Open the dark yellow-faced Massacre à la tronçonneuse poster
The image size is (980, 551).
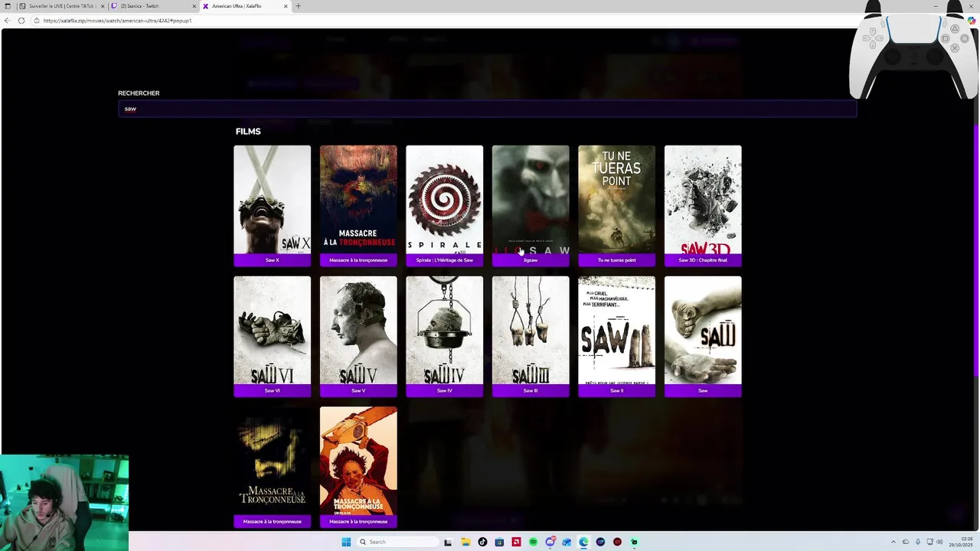tap(272, 467)
